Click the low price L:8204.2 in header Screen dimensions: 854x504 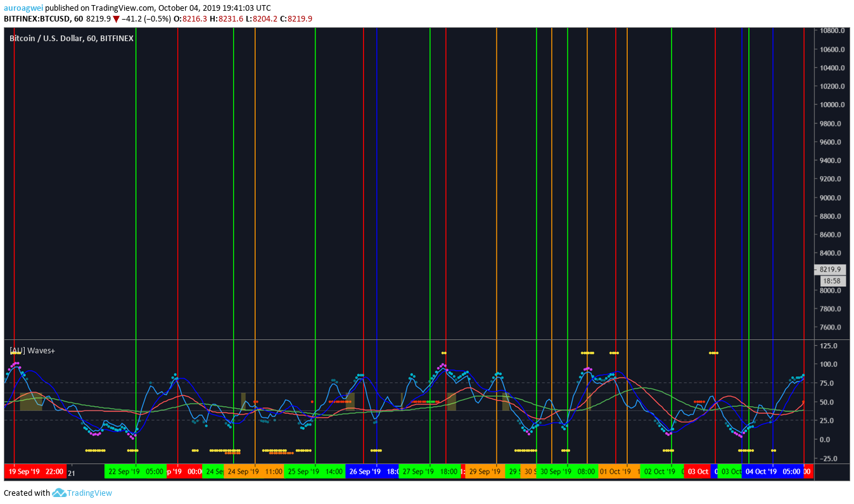pyautogui.click(x=262, y=19)
